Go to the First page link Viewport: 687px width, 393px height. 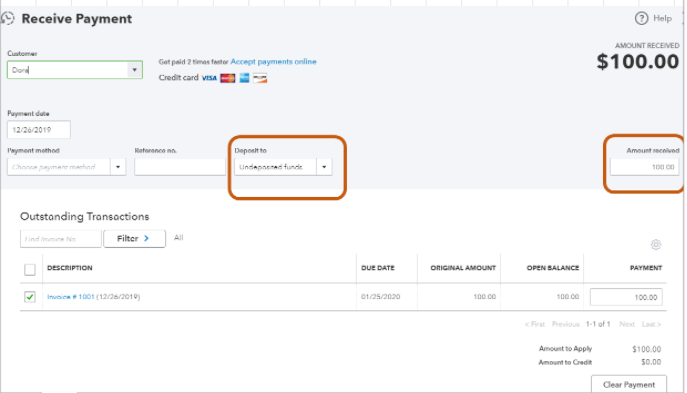pos(535,324)
